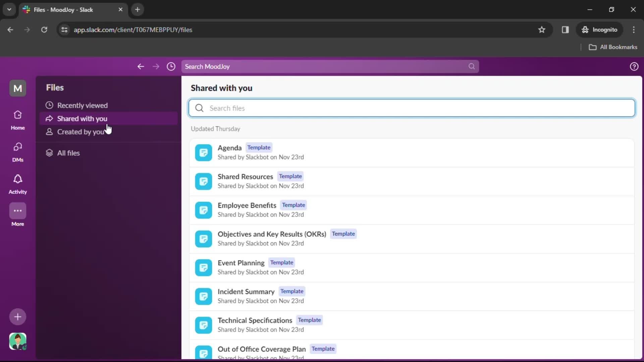Open the Search MoodJoy bar
Image resolution: width=644 pixels, height=362 pixels.
click(329, 66)
